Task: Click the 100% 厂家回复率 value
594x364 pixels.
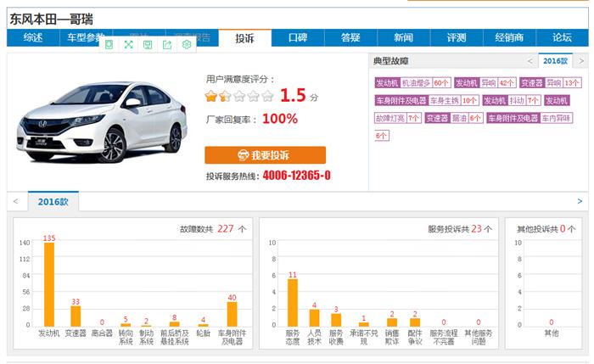Action: pyautogui.click(x=280, y=119)
